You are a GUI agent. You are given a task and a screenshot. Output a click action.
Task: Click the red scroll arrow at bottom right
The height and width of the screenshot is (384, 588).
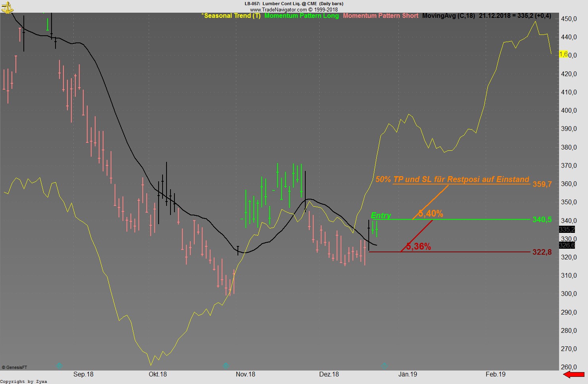point(575,374)
